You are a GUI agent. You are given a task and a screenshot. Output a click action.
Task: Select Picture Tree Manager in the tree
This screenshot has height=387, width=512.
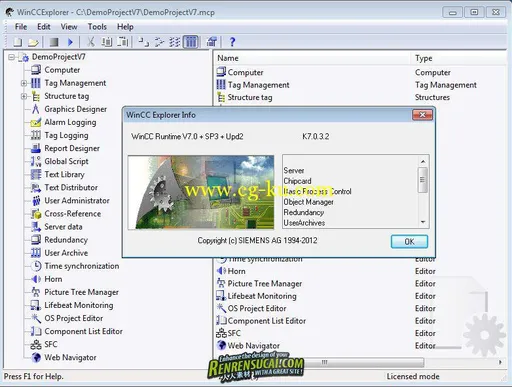coord(81,292)
